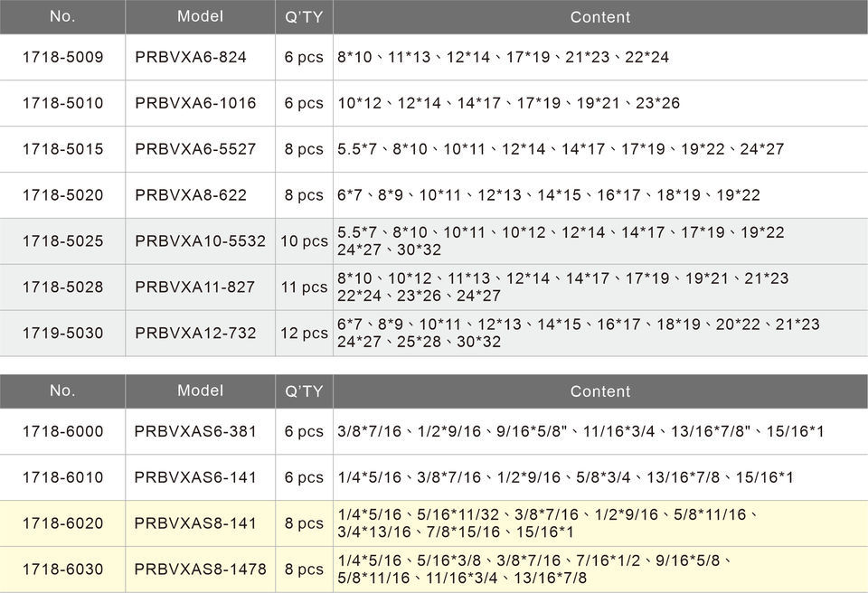Select the PRBVXAS6-141 model cell
Image resolution: width=868 pixels, height=593 pixels.
(195, 476)
